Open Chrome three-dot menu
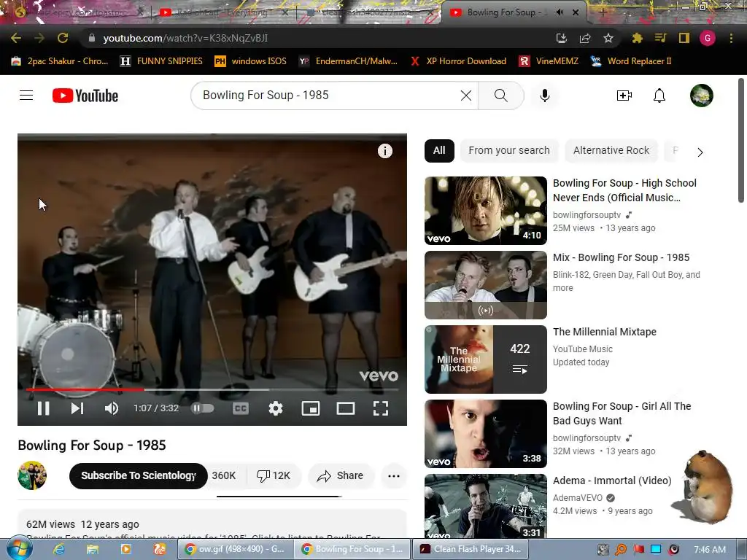Viewport: 747px width, 560px height. 731,38
